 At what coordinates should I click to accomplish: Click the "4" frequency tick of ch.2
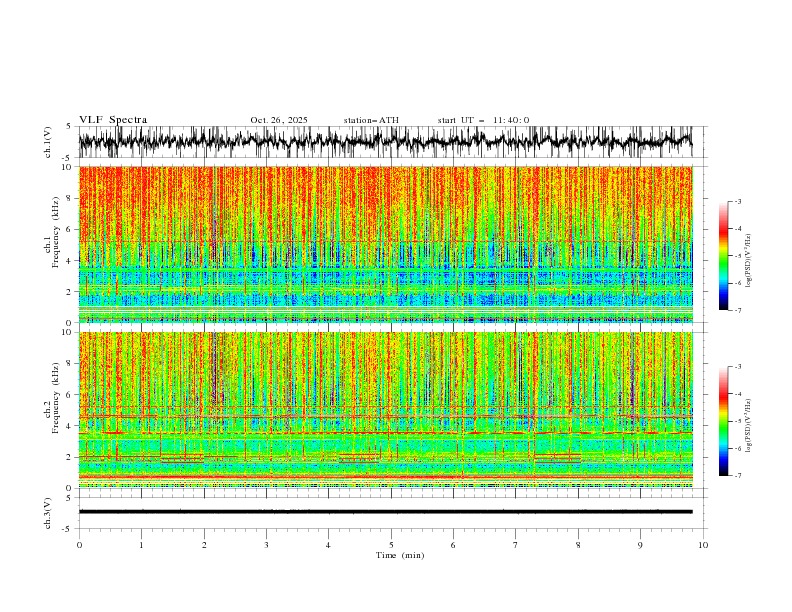(71, 426)
